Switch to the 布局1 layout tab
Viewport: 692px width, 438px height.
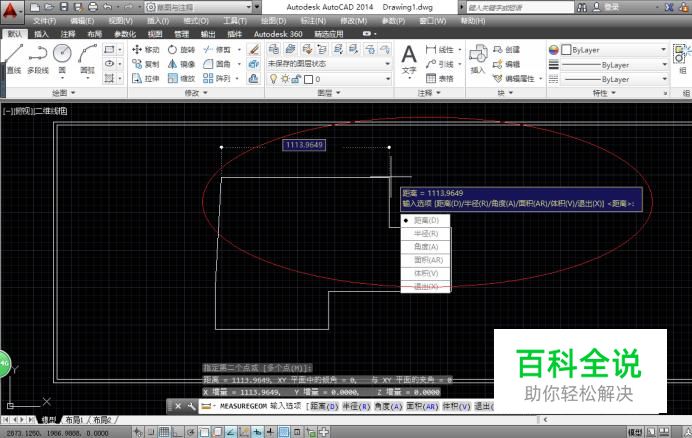coord(74,420)
